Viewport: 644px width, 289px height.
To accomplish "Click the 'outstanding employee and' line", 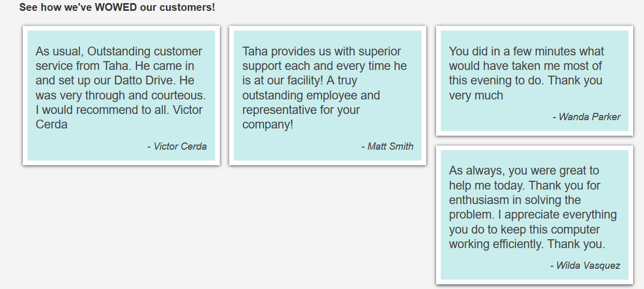I will point(311,96).
